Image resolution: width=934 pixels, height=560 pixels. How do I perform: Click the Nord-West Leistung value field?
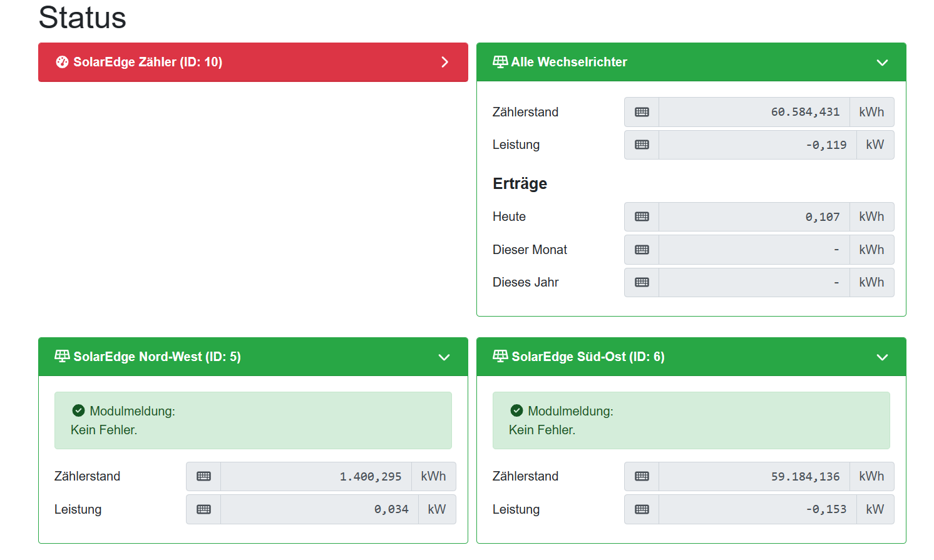click(x=319, y=509)
